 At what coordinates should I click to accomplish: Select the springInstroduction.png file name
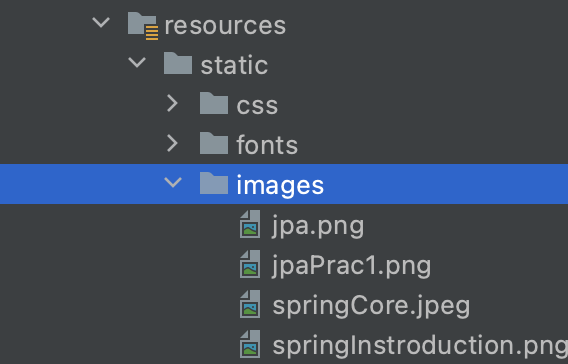(x=420, y=346)
